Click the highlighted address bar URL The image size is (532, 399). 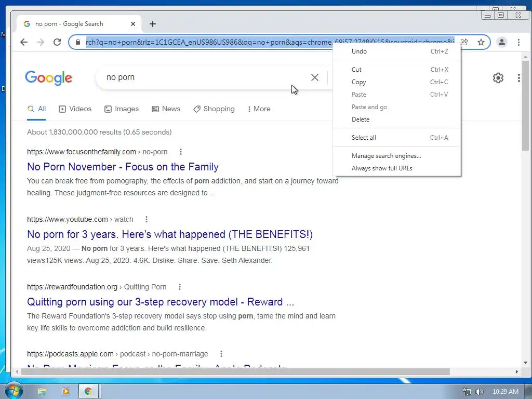(270, 42)
